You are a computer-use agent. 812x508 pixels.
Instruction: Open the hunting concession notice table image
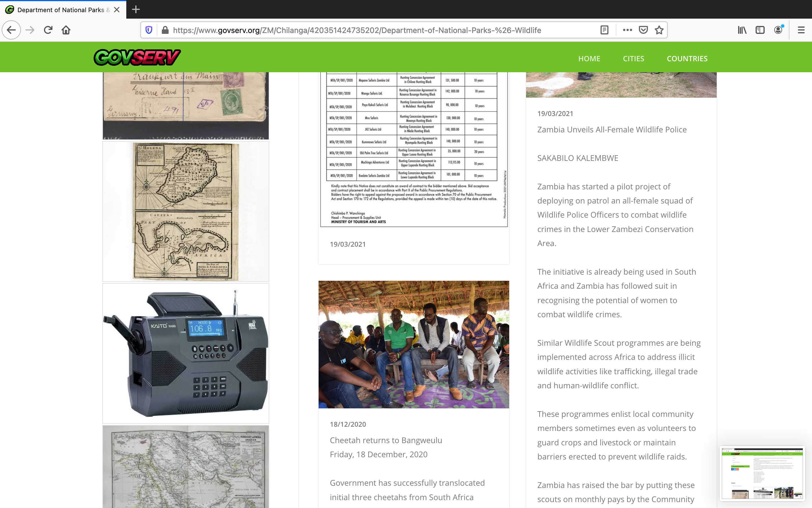tap(414, 150)
